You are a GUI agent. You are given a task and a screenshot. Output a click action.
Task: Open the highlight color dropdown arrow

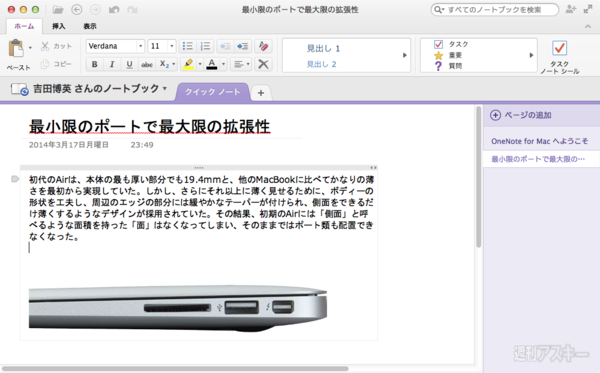pyautogui.click(x=200, y=64)
